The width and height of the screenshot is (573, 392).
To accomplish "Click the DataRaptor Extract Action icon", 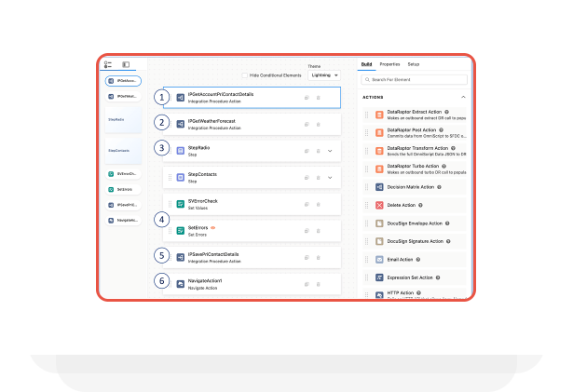I will coord(379,115).
